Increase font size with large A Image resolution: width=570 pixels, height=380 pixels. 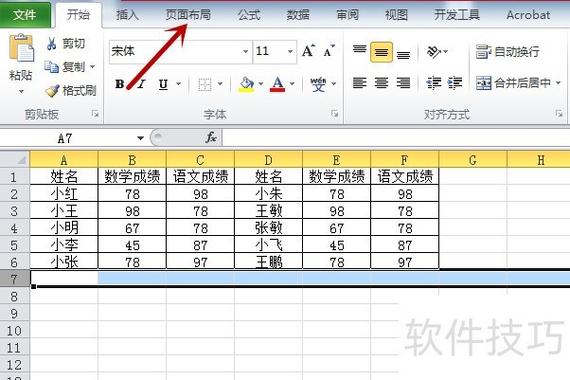(x=309, y=51)
